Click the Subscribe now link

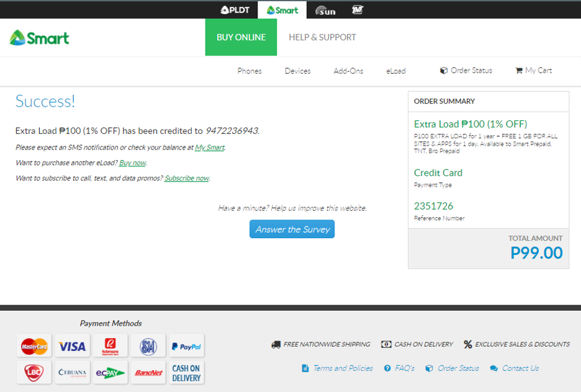click(187, 178)
